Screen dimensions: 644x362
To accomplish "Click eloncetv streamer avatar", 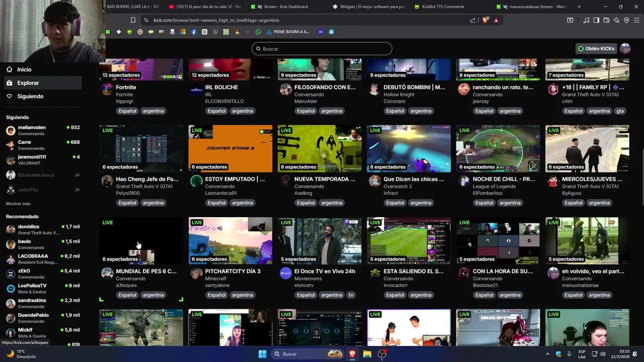I will click(x=286, y=273).
